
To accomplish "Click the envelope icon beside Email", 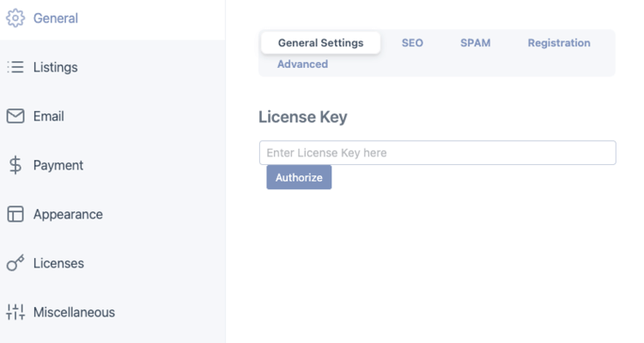I will (x=15, y=116).
